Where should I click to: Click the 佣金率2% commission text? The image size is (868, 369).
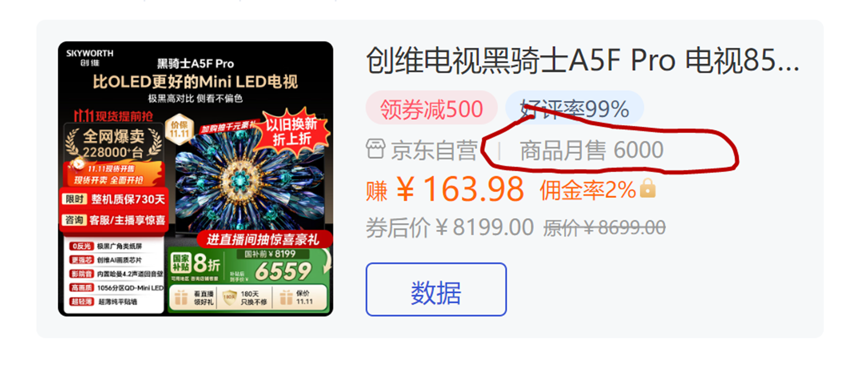[588, 189]
